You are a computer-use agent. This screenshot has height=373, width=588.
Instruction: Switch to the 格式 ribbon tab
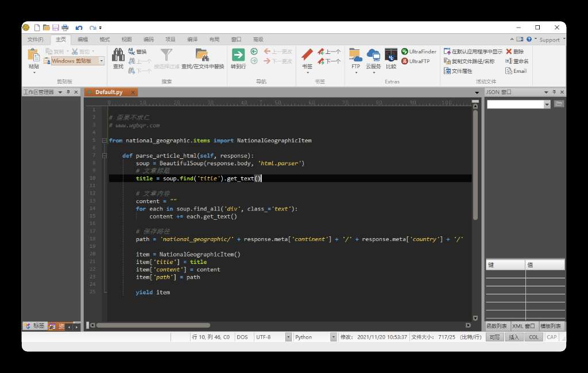pos(105,40)
